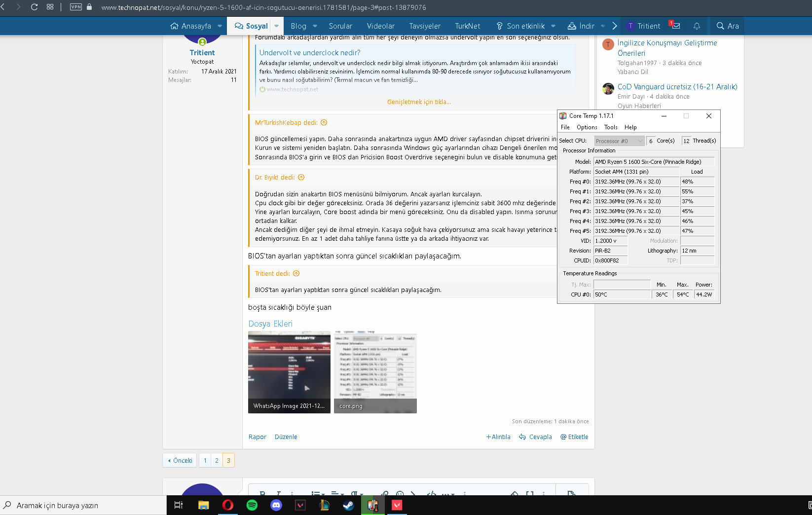
Task: Open the notifications bell icon
Action: pos(697,26)
